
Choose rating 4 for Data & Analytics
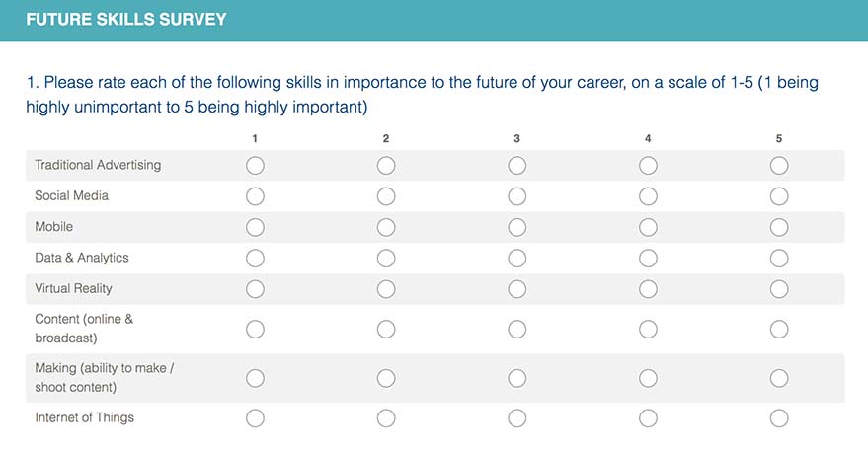coord(648,259)
